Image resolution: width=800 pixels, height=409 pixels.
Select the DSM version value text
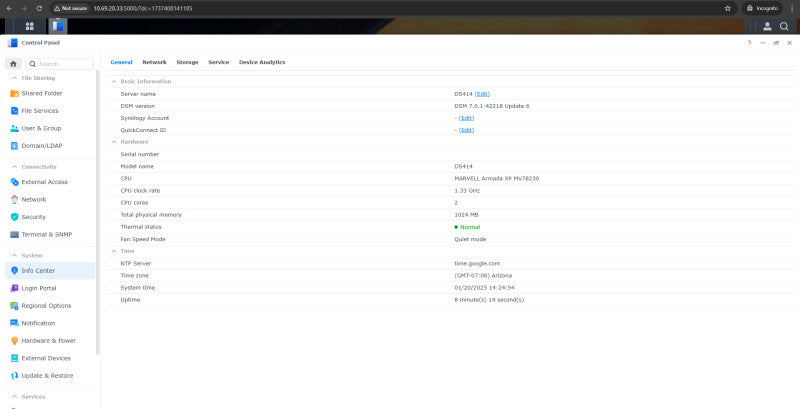492,106
